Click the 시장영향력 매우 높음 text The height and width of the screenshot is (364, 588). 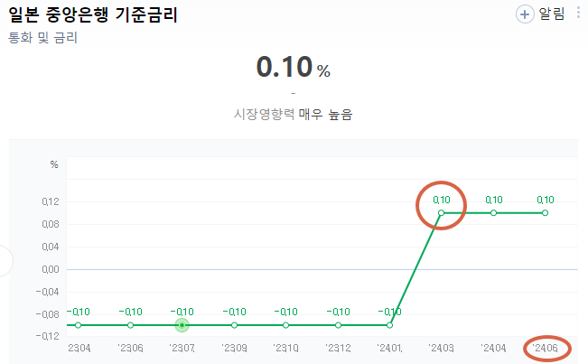[x=294, y=115]
